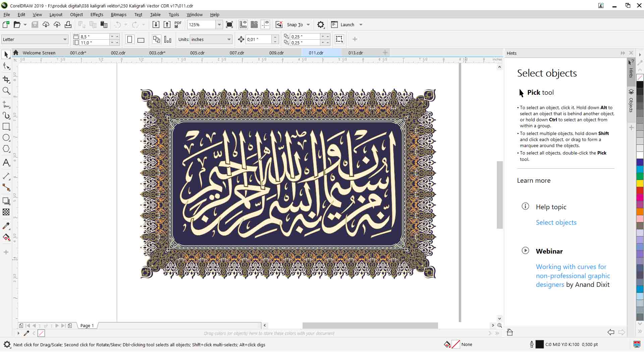
Task: Click the Launch button
Action: (347, 25)
